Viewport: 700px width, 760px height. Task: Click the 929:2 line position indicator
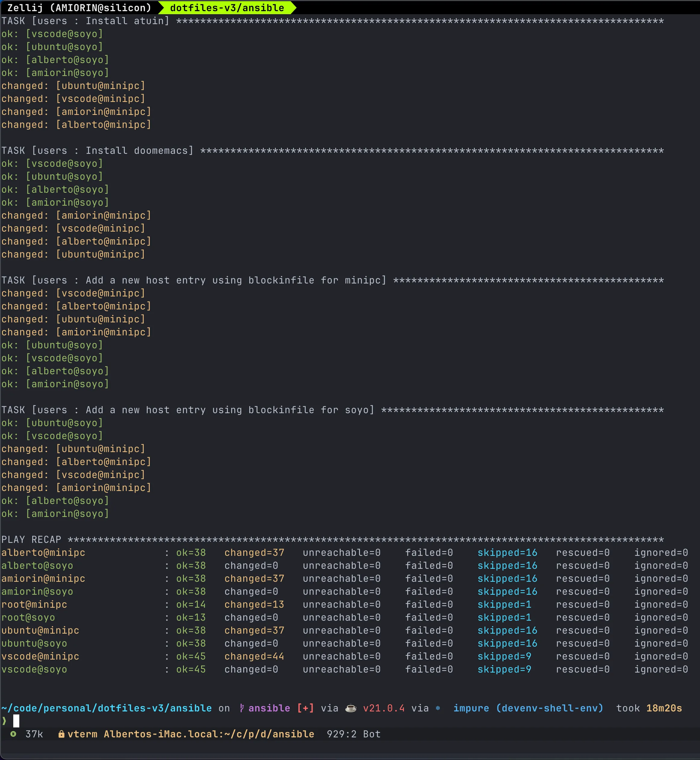(341, 734)
